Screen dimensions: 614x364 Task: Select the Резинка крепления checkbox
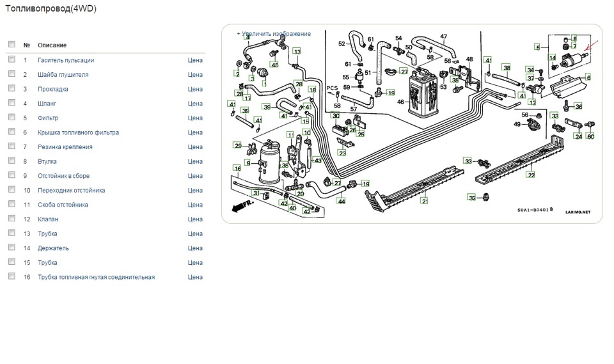click(12, 146)
